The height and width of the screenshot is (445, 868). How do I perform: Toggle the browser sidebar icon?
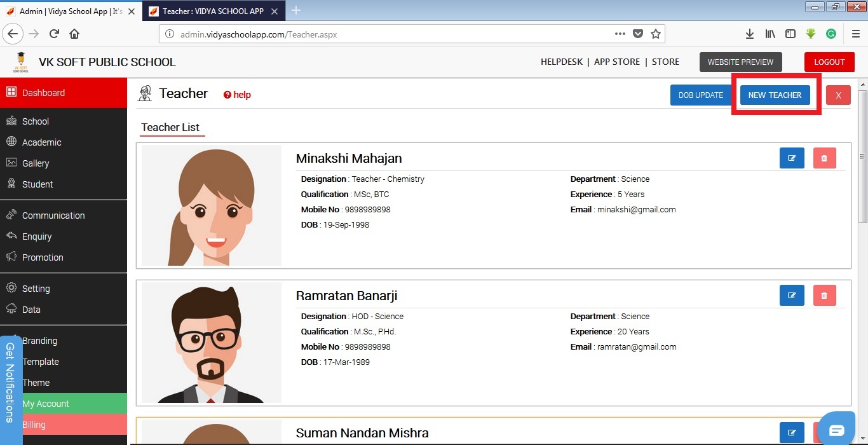pyautogui.click(x=790, y=34)
